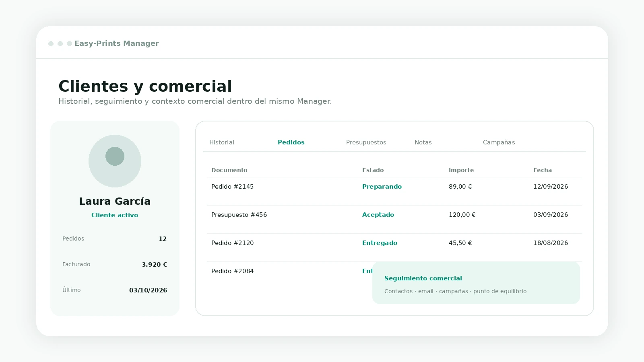Click the date 18/08/2026
Image resolution: width=644 pixels, height=362 pixels.
coord(551,243)
